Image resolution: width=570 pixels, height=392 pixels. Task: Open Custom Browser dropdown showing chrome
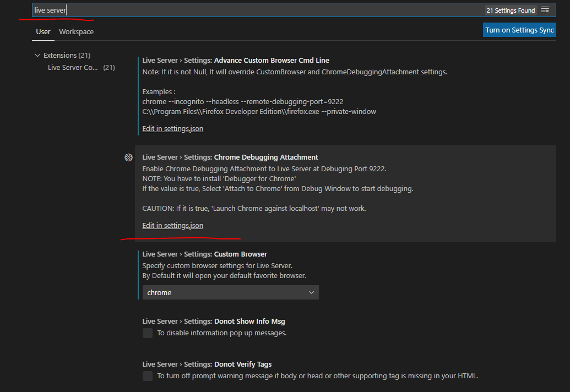point(230,292)
